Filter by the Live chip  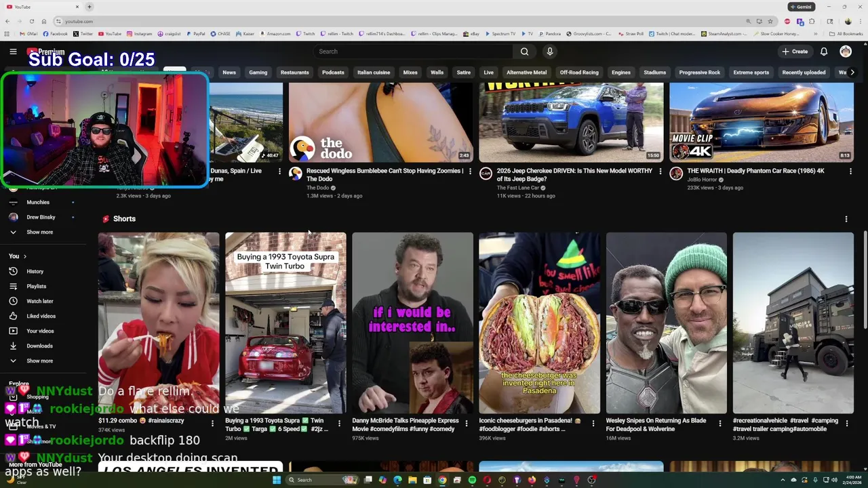[x=488, y=73]
